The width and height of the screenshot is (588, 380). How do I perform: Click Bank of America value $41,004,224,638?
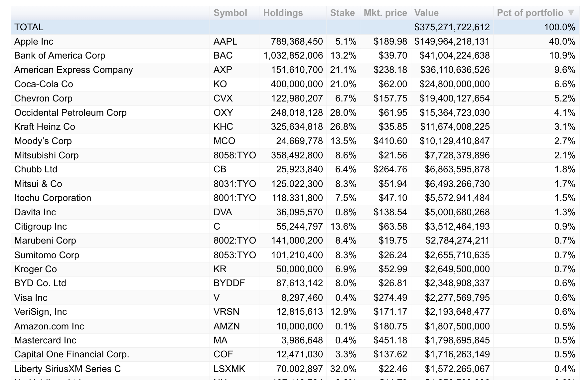455,56
